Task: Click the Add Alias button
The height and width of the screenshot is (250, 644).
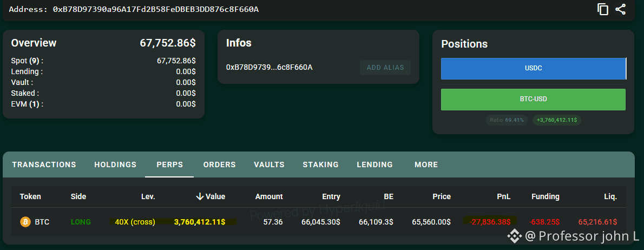Action: tap(385, 68)
